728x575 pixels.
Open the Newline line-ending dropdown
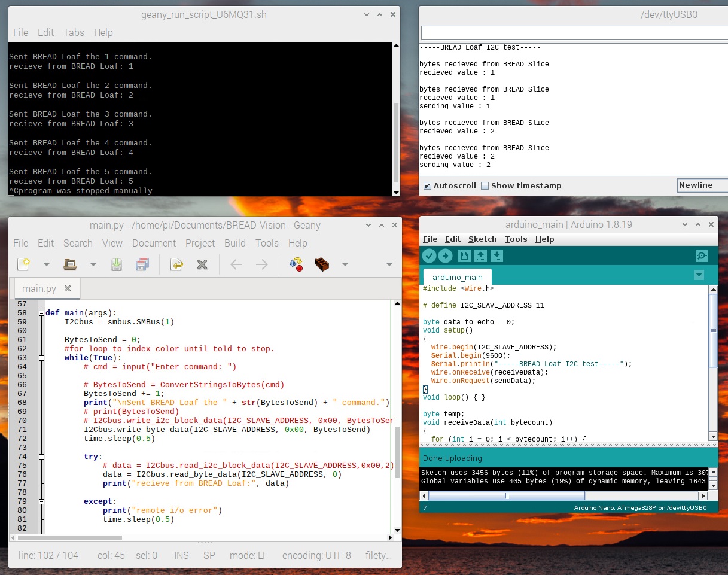tap(702, 185)
